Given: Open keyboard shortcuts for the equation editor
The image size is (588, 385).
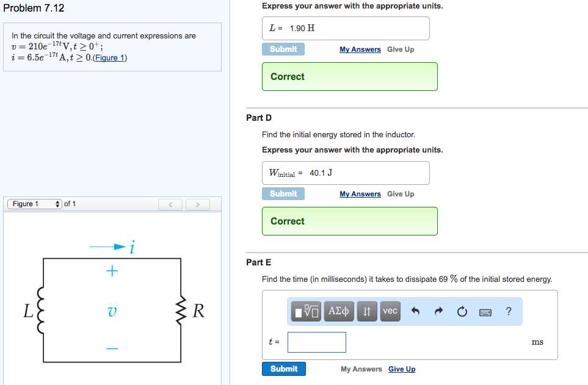Looking at the screenshot, I should click(485, 311).
